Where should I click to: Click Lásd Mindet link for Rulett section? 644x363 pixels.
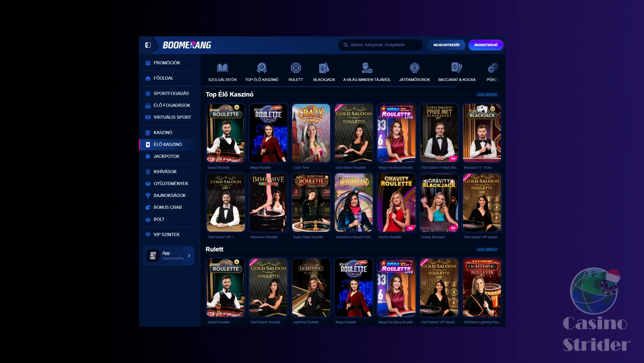click(487, 249)
